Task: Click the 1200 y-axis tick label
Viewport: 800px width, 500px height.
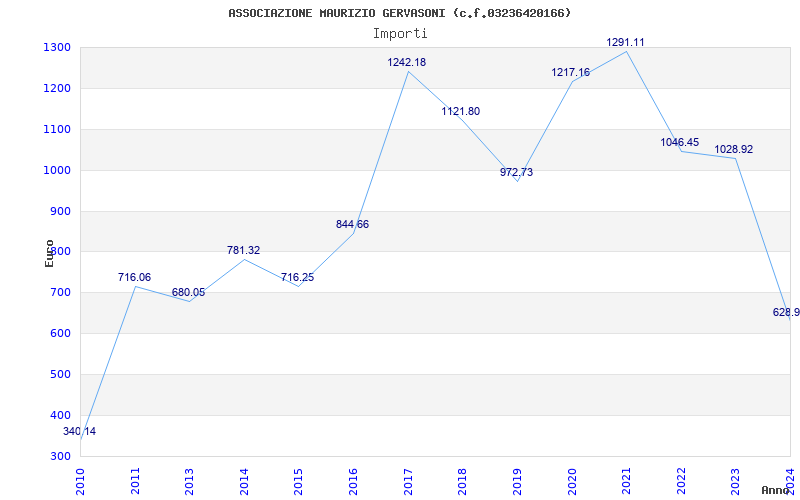Action: [x=57, y=89]
